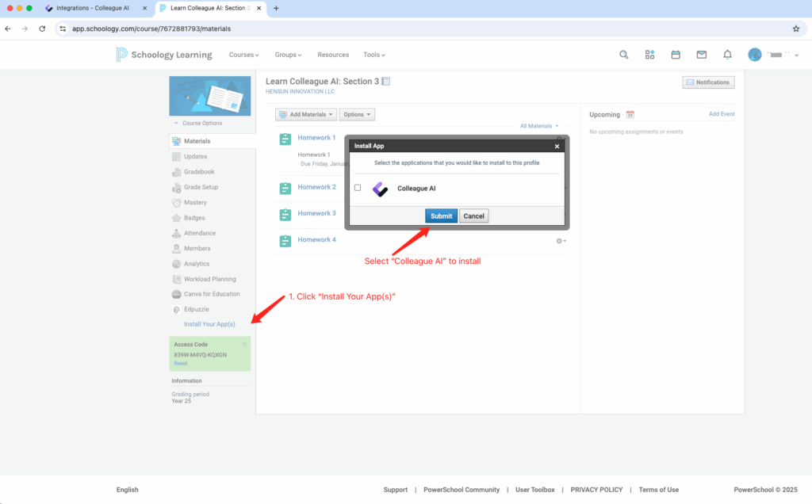The image size is (812, 504).
Task: Click the gear icon beside Homework 4
Action: click(x=561, y=241)
